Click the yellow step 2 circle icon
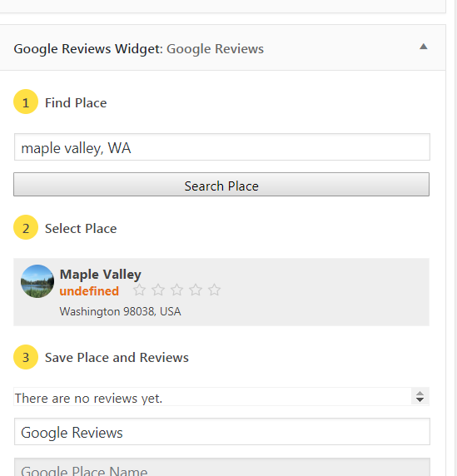 tap(26, 227)
